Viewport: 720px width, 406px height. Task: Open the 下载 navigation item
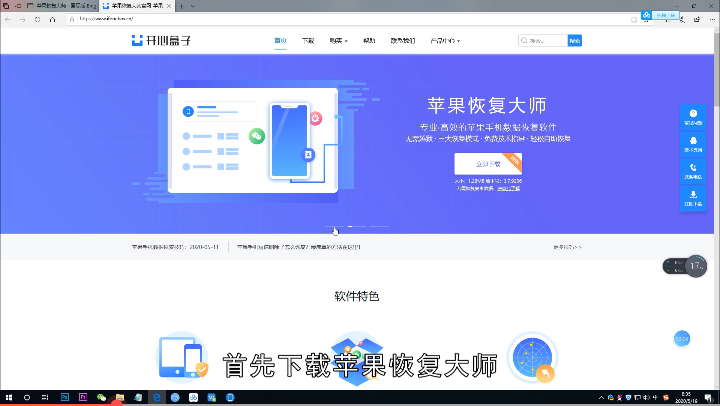(308, 40)
